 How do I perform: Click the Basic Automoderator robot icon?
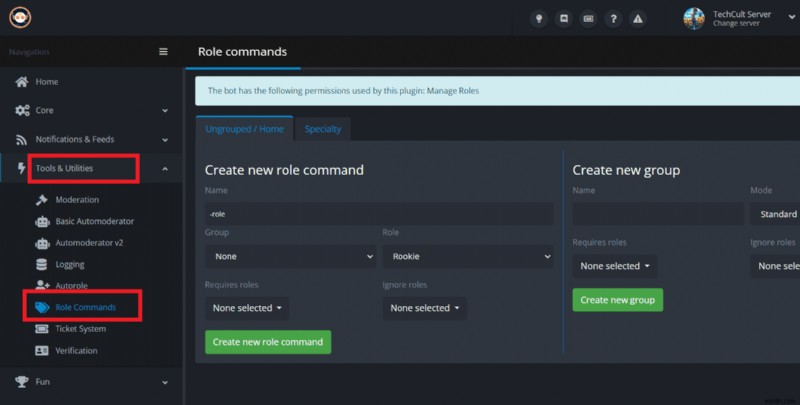point(42,221)
